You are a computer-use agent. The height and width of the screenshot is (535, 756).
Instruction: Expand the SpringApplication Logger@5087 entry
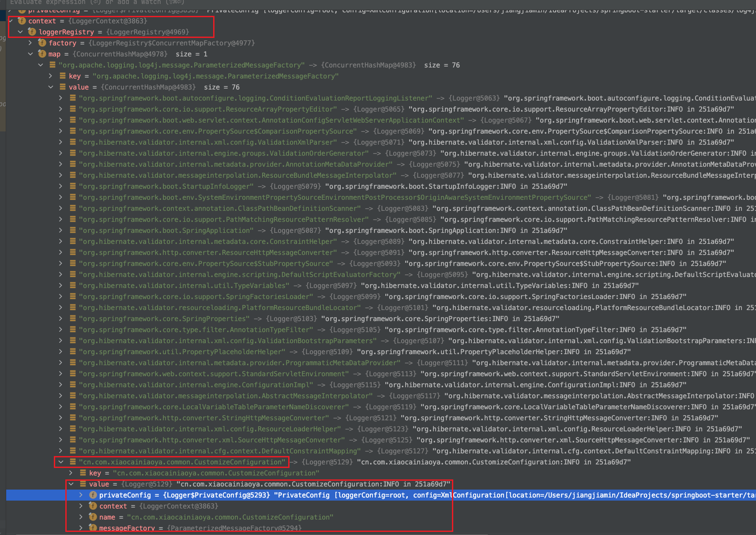click(60, 230)
